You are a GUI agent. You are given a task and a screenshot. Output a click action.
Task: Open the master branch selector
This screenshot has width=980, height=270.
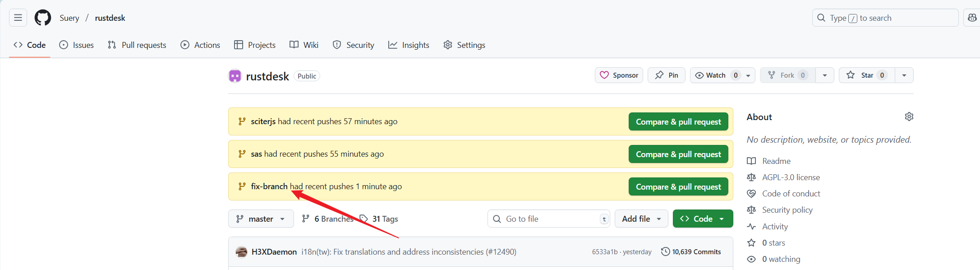point(261,219)
